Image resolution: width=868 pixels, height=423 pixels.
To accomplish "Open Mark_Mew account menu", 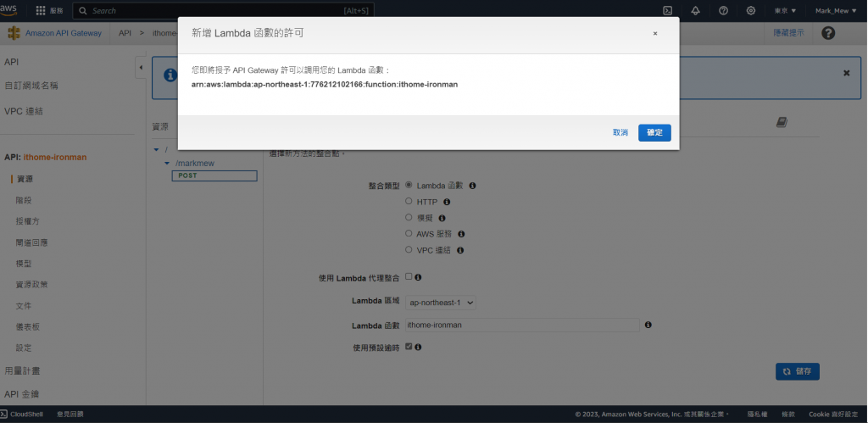I will [x=836, y=10].
